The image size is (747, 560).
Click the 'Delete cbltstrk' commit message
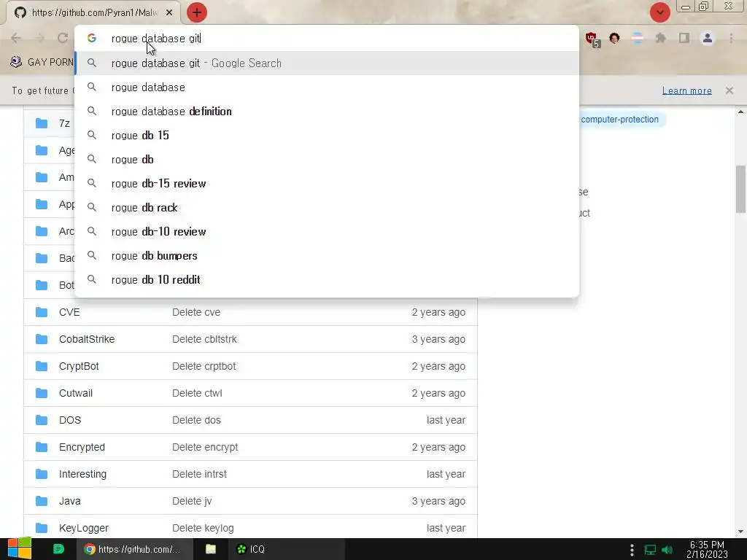tap(204, 339)
